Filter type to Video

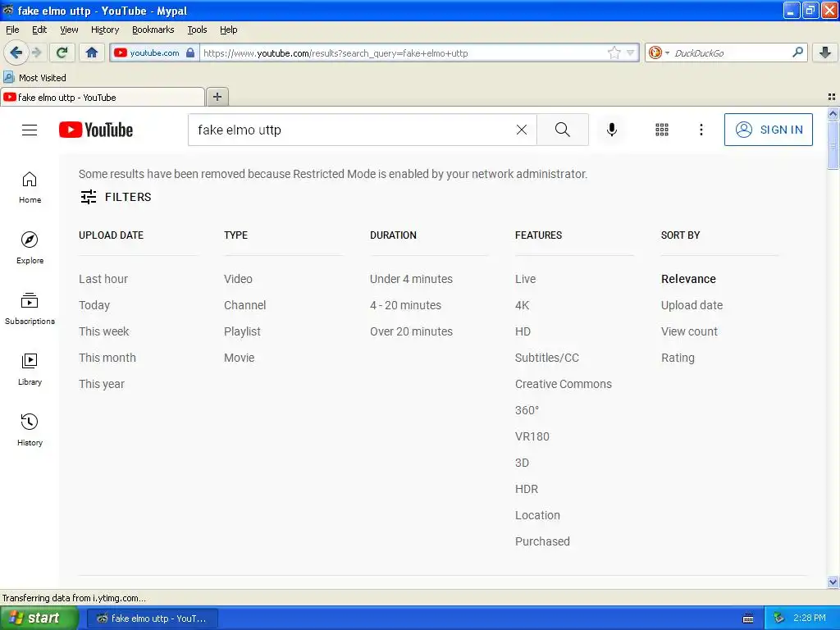coord(238,279)
